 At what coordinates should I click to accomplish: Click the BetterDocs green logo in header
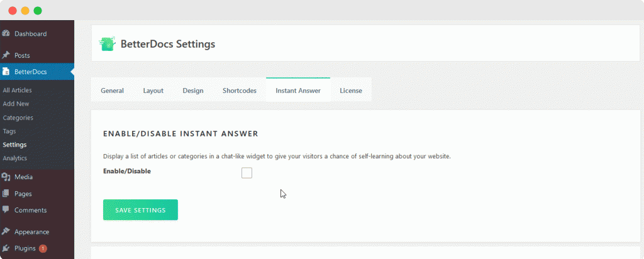tap(107, 44)
